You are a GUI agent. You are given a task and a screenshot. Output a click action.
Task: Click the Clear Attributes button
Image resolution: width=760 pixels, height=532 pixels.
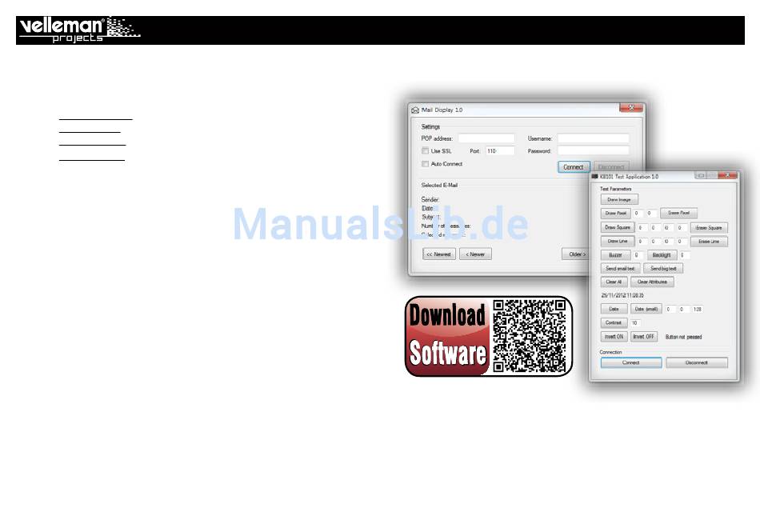click(652, 282)
